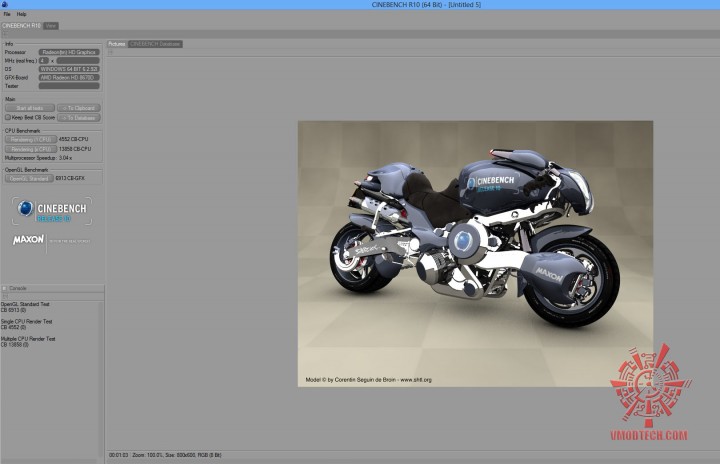720x464 pixels.
Task: Click the Console panel vertical scrollbar
Action: coord(101,379)
